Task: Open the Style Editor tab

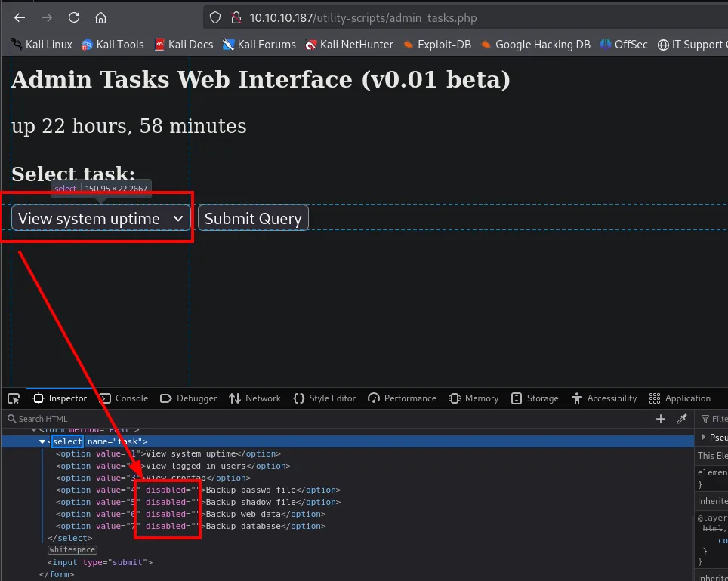Action: pyautogui.click(x=325, y=398)
